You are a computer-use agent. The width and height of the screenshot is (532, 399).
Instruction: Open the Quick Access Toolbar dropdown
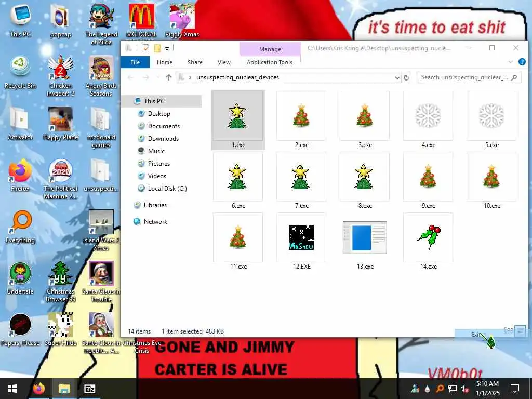click(x=167, y=49)
